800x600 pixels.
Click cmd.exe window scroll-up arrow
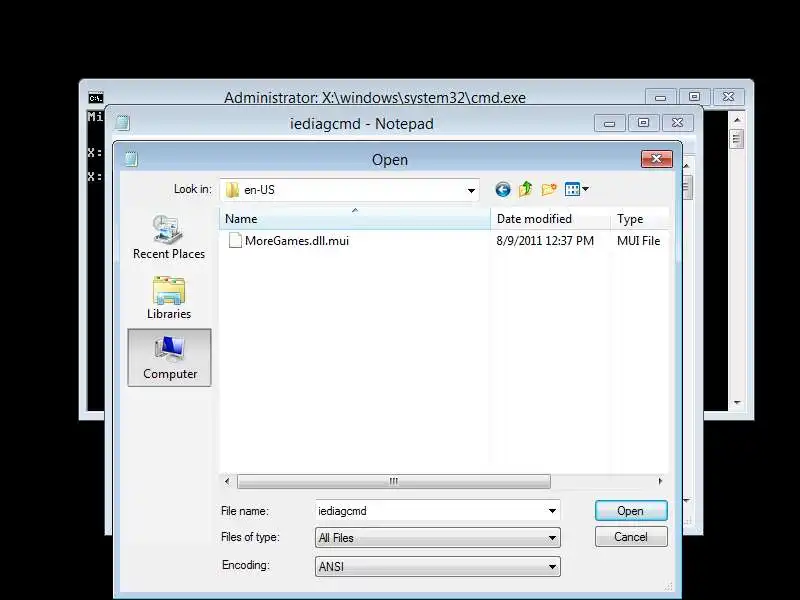point(737,119)
